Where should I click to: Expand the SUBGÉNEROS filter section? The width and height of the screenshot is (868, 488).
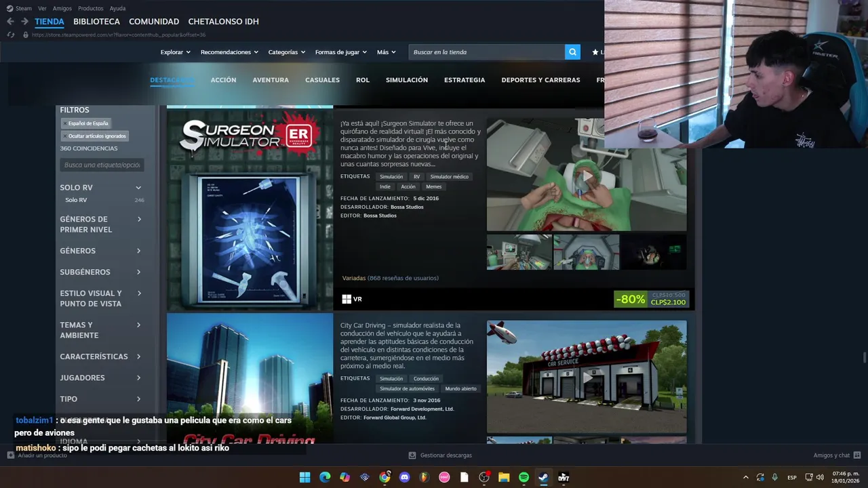[138, 272]
